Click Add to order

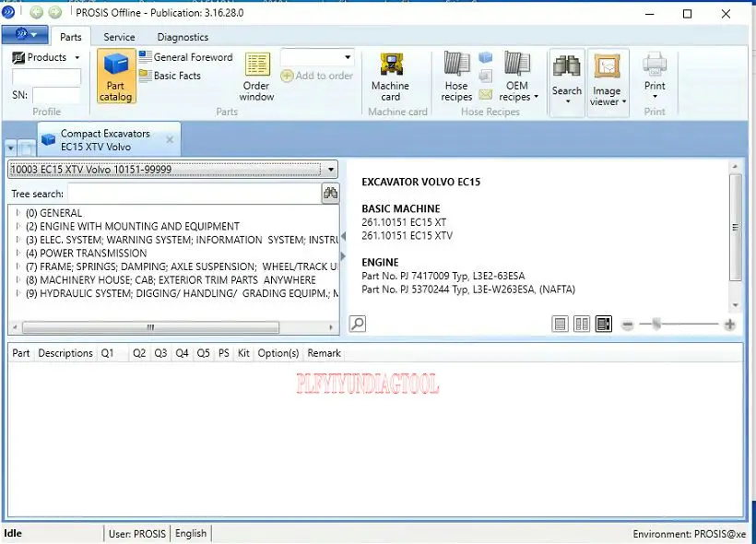point(317,76)
